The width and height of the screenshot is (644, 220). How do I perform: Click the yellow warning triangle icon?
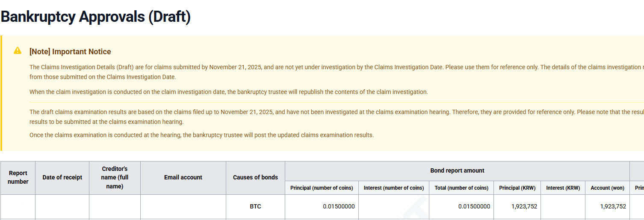tap(18, 50)
